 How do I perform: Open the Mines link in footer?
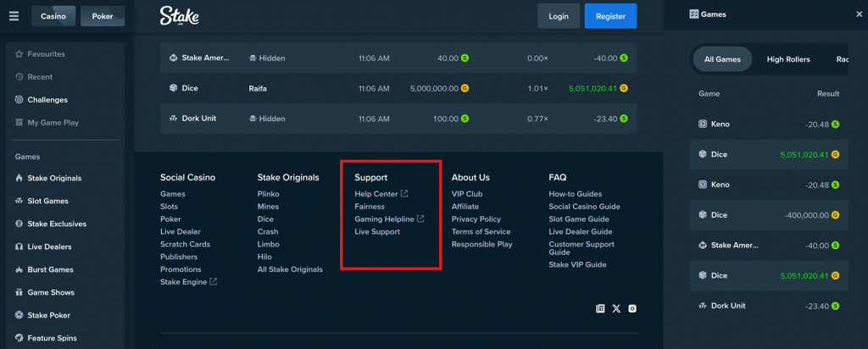pyautogui.click(x=268, y=207)
